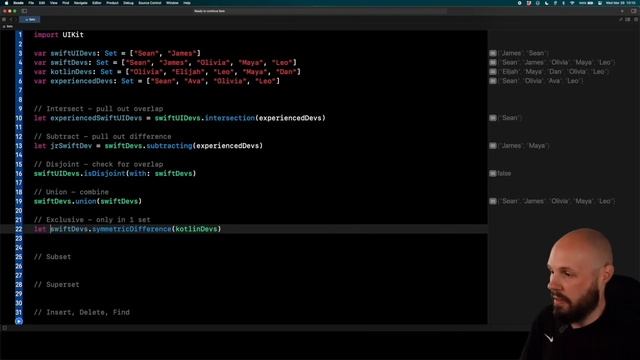Click line number 22 in the gutter
The width and height of the screenshot is (640, 360).
click(19, 229)
